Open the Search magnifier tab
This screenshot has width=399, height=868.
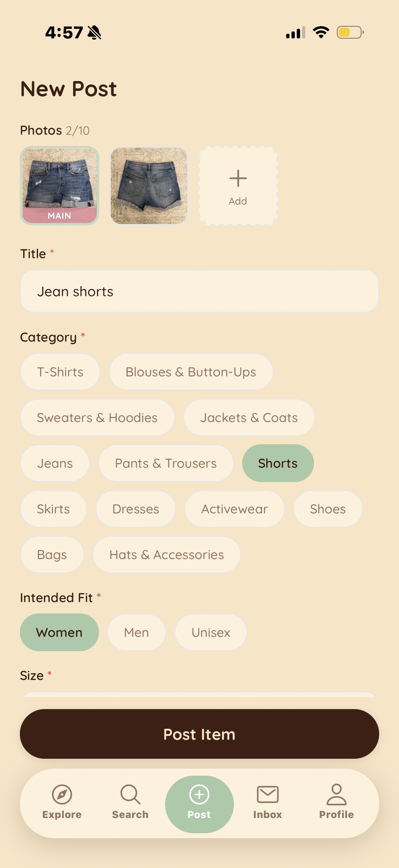(130, 795)
